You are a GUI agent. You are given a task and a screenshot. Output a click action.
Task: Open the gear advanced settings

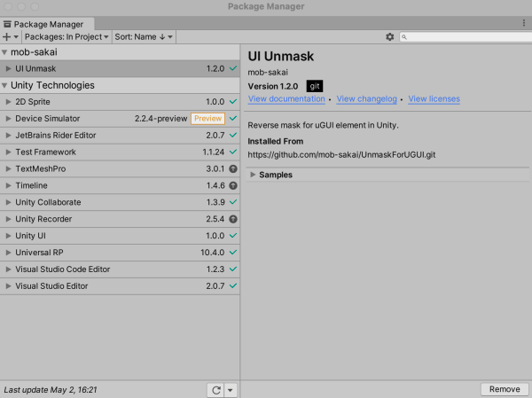click(x=390, y=36)
